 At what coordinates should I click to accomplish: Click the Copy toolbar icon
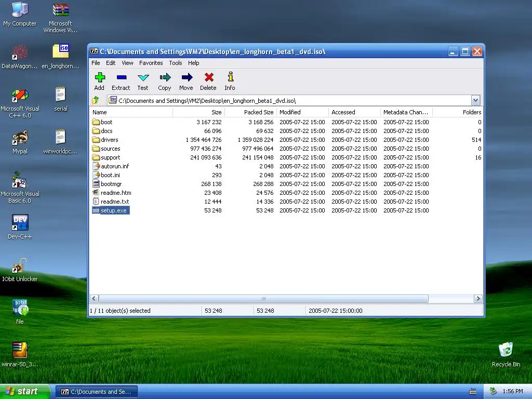pyautogui.click(x=165, y=78)
